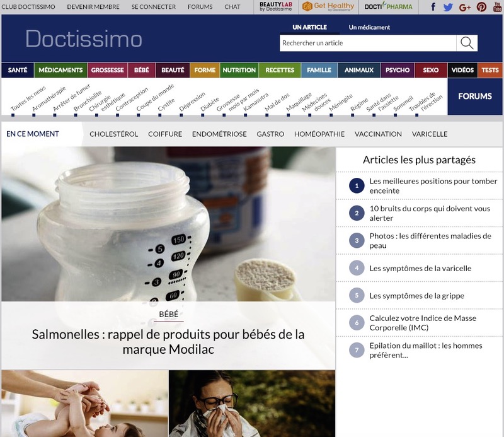Switch to the Un médicament search tab
This screenshot has height=437, width=504.
(369, 27)
